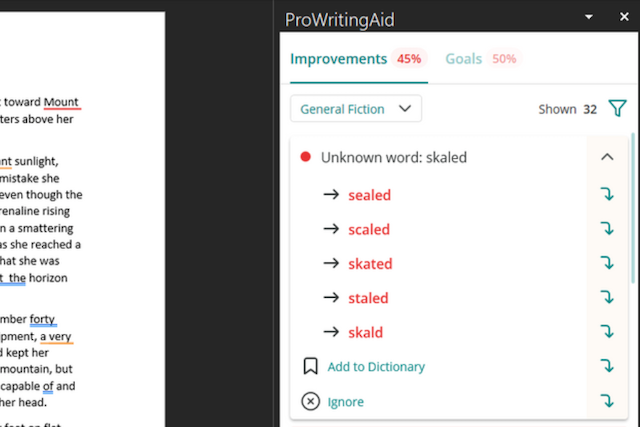Click the bookmark icon for dictionary

tap(311, 366)
